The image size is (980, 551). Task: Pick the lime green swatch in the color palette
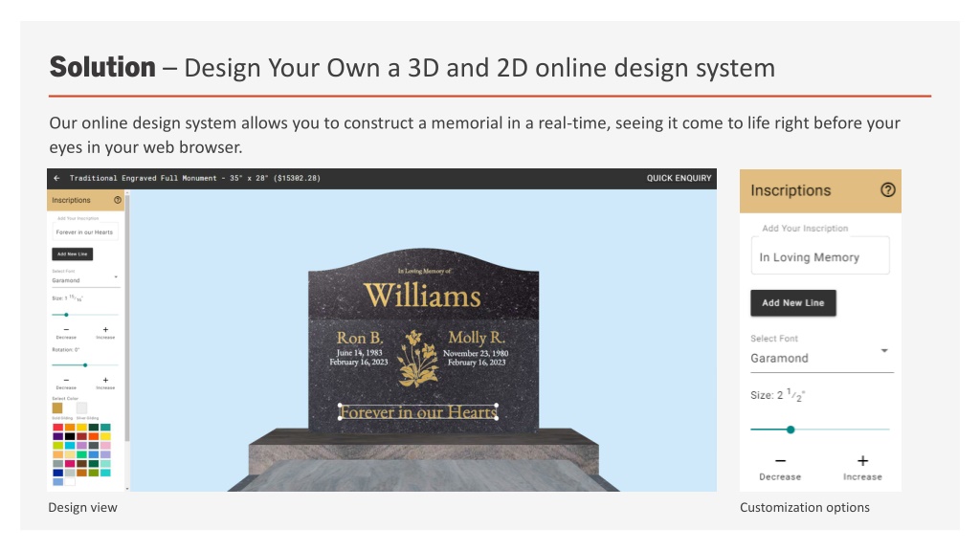pos(58,446)
